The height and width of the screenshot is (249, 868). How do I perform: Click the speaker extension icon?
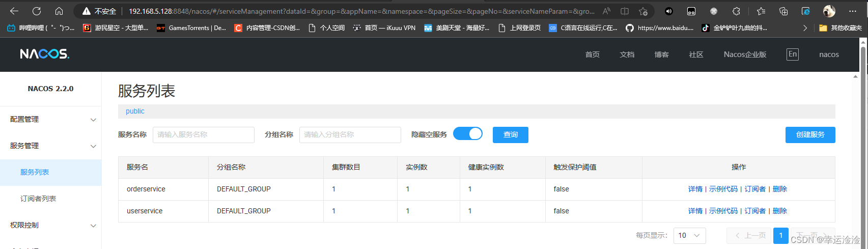[669, 11]
